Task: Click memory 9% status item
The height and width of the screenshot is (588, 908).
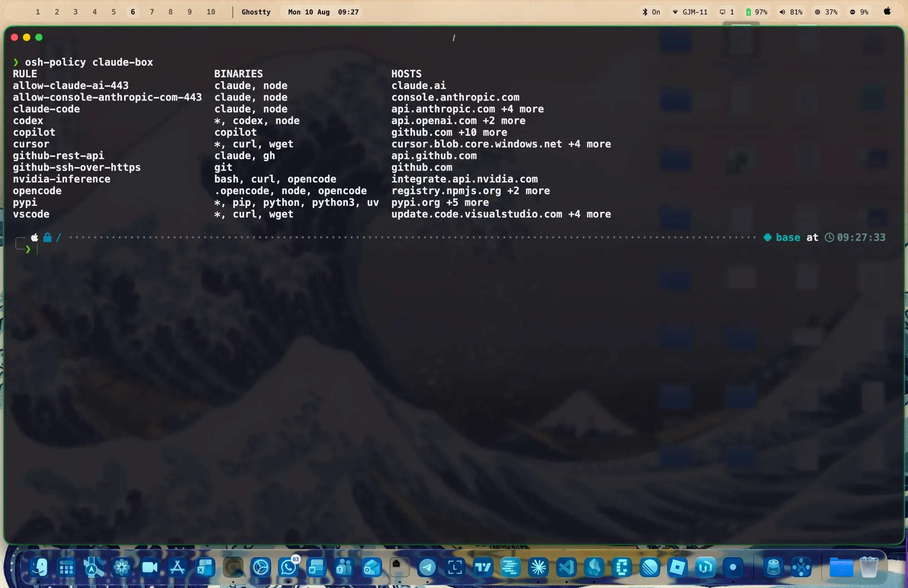Action: coord(859,12)
